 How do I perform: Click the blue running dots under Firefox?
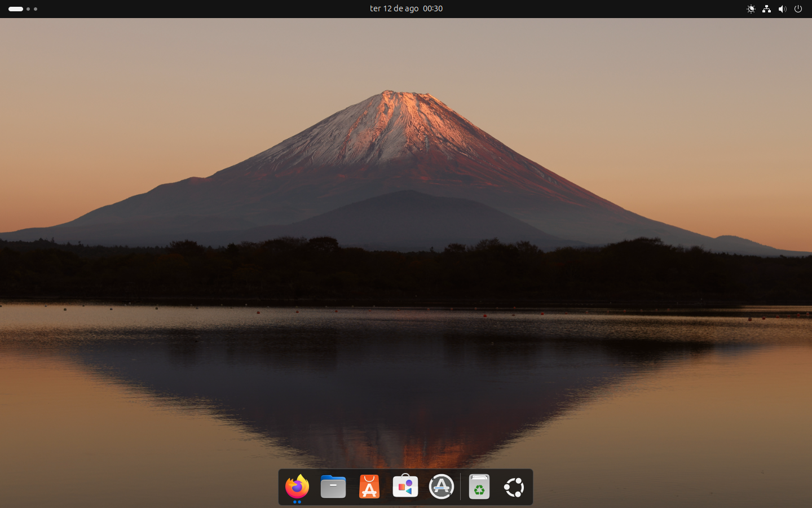[297, 502]
